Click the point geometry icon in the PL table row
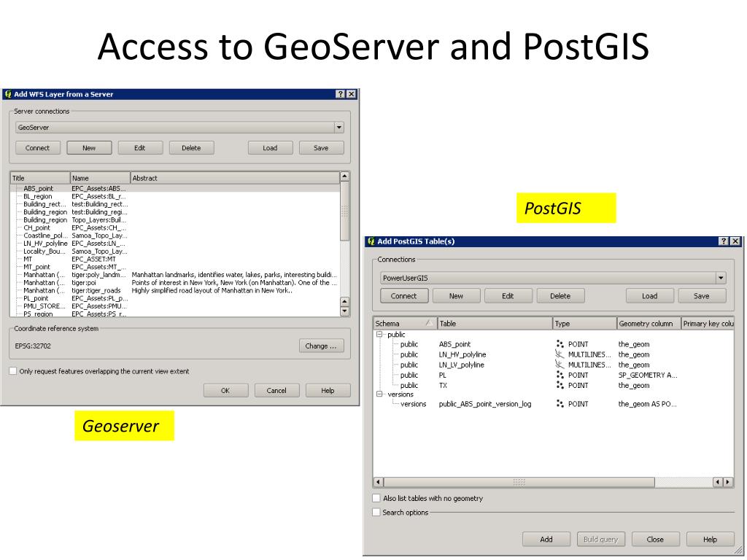747x560 pixels. (x=560, y=376)
